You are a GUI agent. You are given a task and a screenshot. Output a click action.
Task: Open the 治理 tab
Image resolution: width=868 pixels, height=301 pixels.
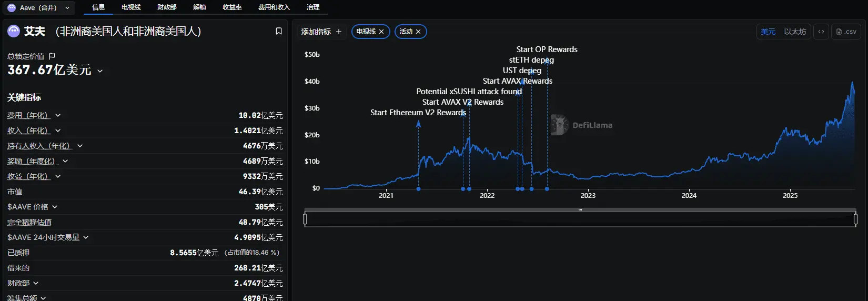coord(313,7)
